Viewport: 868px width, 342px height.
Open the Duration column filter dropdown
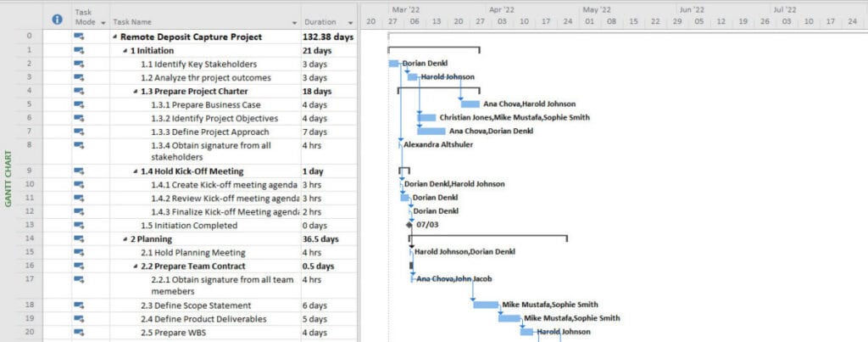[x=350, y=22]
